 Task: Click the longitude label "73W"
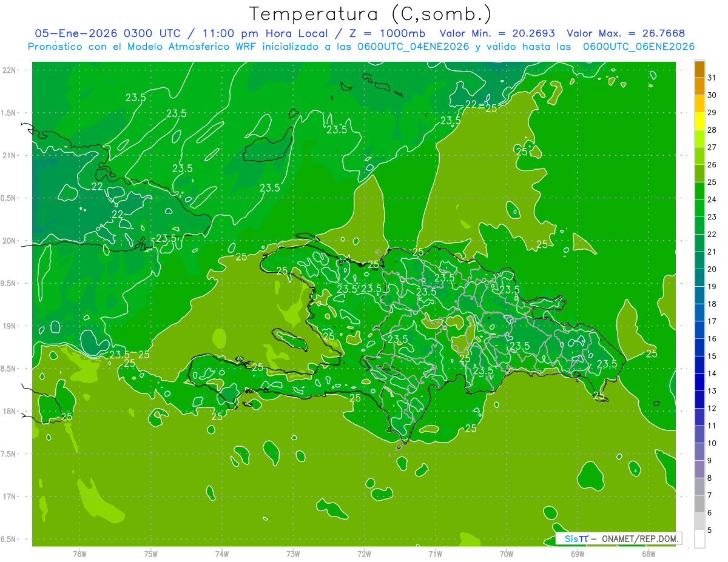click(293, 554)
